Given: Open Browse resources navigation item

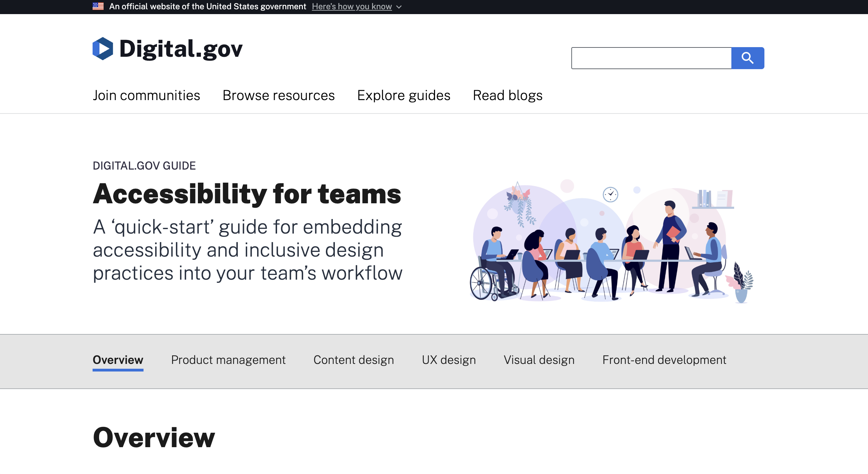Looking at the screenshot, I should click(278, 95).
